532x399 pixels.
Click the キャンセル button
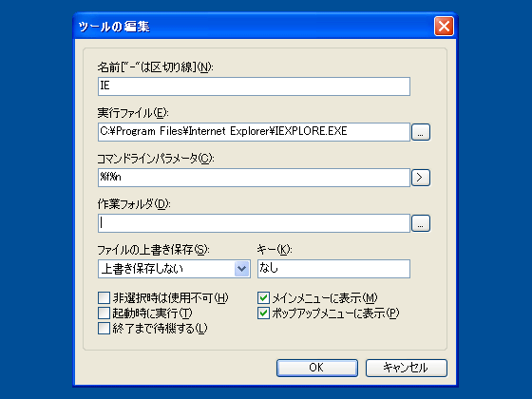tap(407, 368)
